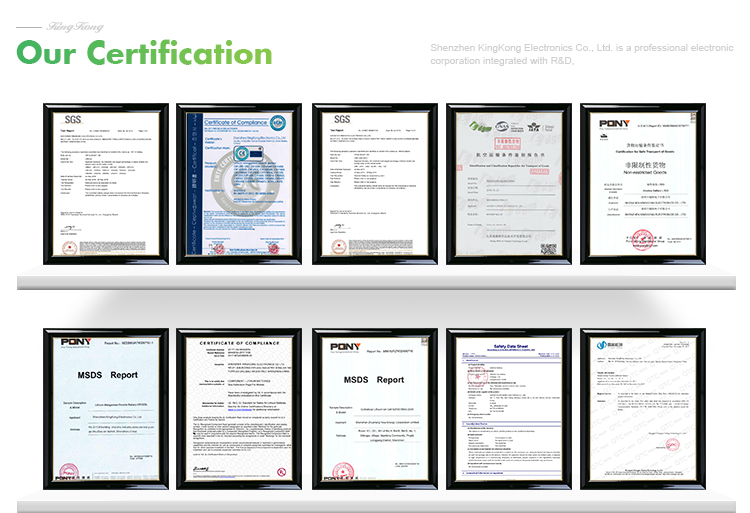This screenshot has height=513, width=750.
Task: Click the red UL mark on compliance certificate
Action: pyautogui.click(x=282, y=472)
